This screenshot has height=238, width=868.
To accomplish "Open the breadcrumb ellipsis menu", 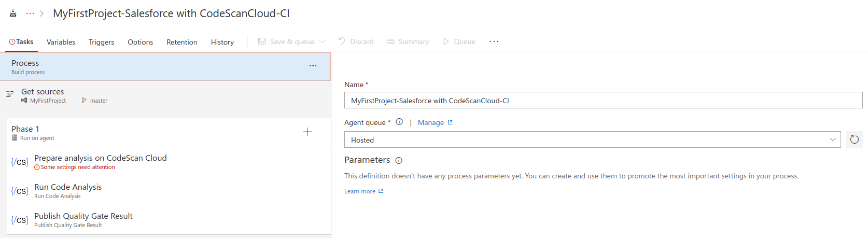I will click(30, 13).
